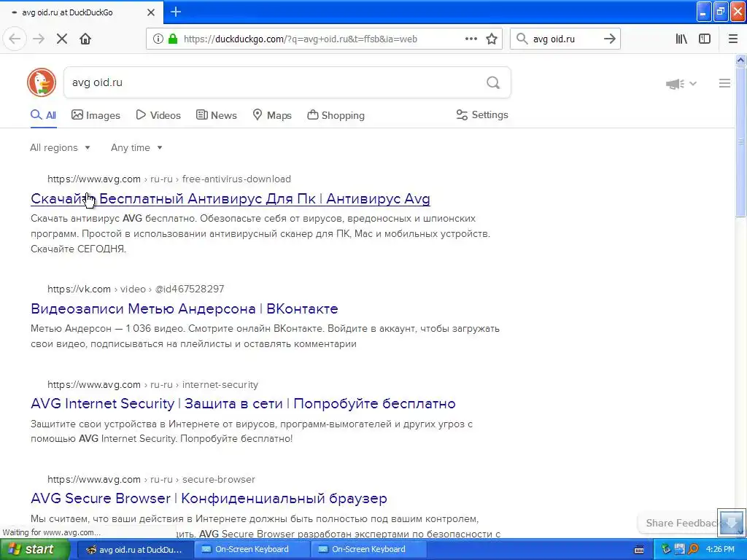Click the DuckDuckGo duck logo
This screenshot has height=560, width=747.
click(42, 82)
